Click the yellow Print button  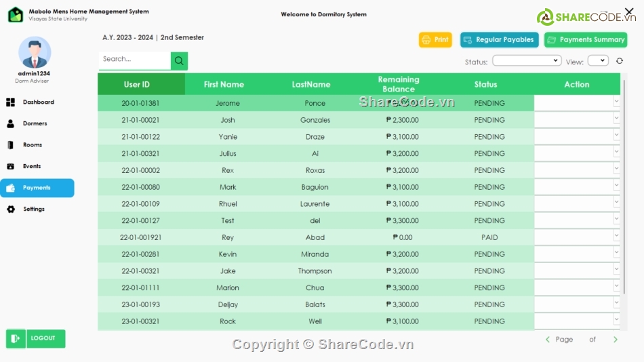(x=435, y=40)
